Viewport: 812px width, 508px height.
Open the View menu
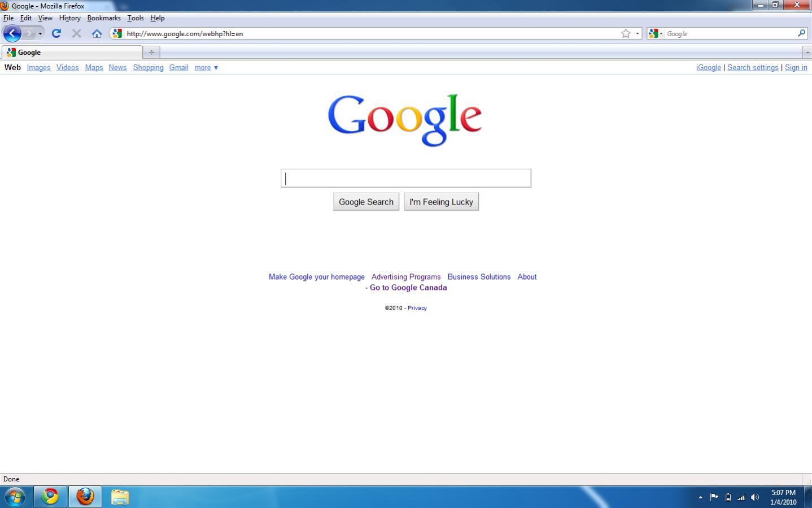(45, 18)
